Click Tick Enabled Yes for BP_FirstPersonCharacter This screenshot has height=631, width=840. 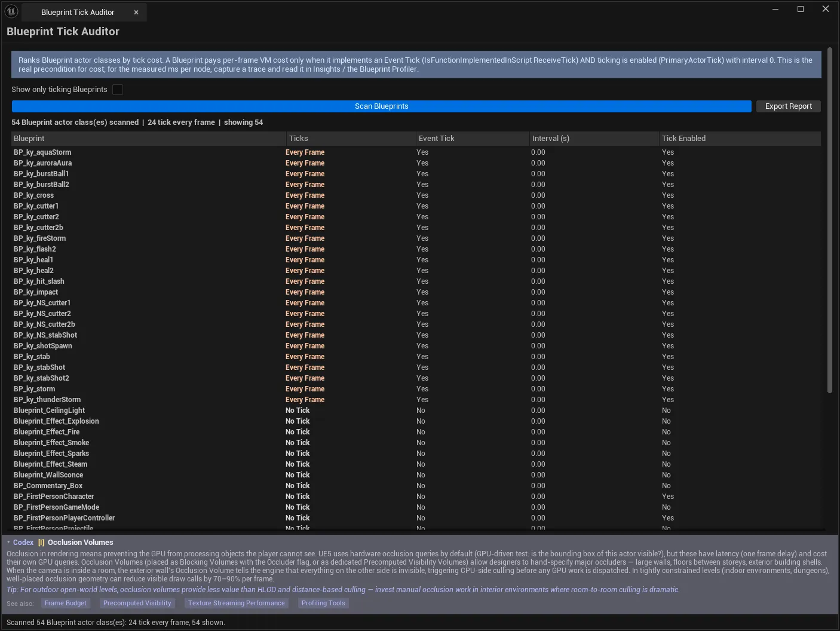pos(668,497)
